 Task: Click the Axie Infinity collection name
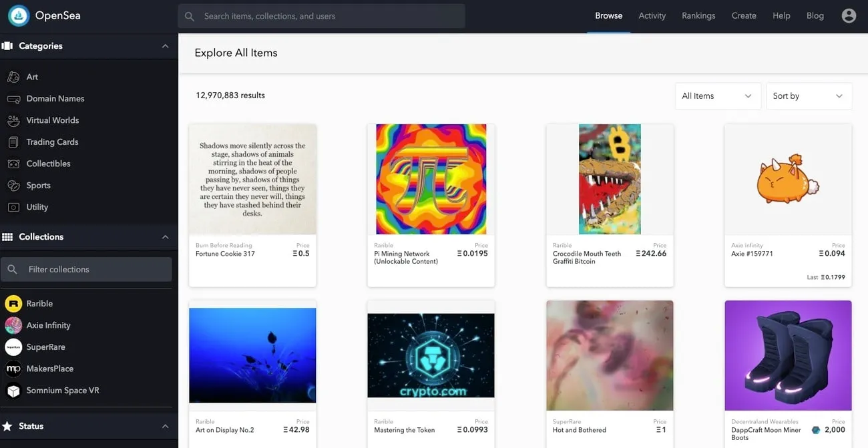[x=48, y=325]
